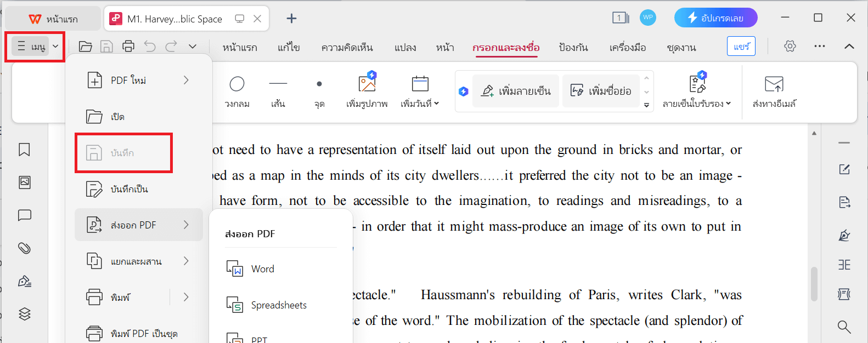868x343 pixels.
Task: Expand the พิมพ์ print submenu arrow
Action: [186, 297]
